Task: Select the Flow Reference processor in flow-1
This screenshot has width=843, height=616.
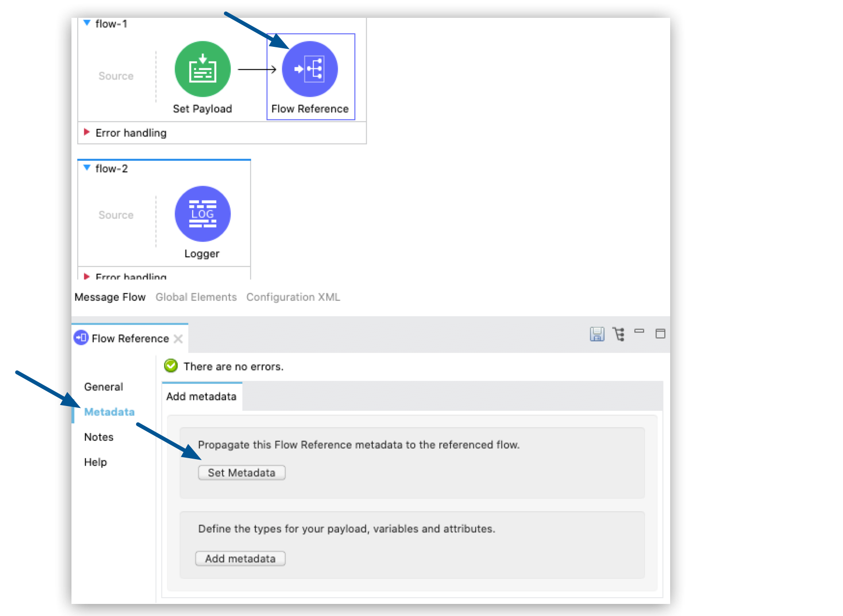Action: tap(310, 69)
